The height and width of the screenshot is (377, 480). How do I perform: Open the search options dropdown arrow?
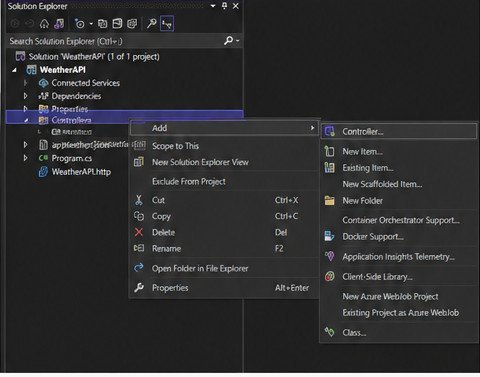coord(237,41)
